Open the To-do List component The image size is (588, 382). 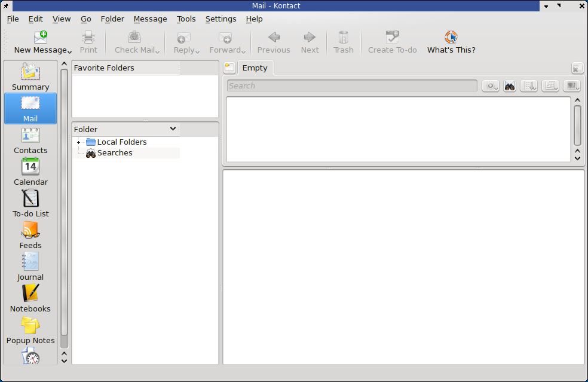coord(30,204)
